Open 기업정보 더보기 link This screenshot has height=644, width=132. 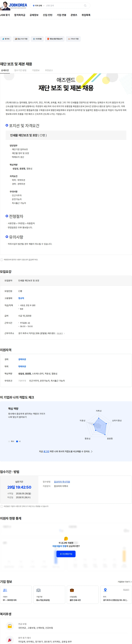[x=125, y=582]
